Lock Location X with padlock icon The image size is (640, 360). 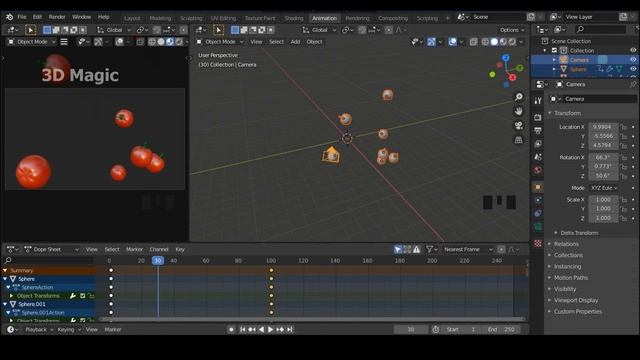coord(624,127)
